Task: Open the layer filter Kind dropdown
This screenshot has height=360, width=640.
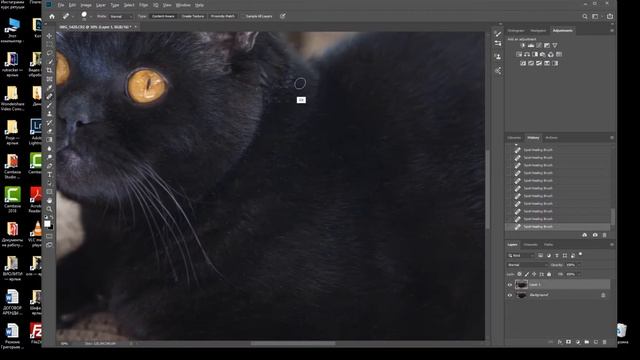Action: pos(521,256)
